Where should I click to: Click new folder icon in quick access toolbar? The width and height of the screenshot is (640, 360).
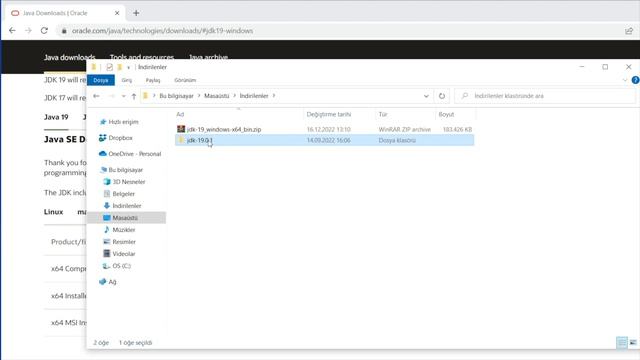point(120,67)
